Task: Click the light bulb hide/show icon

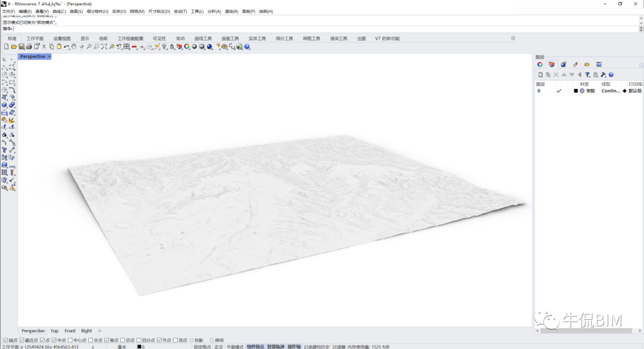Action: [x=165, y=47]
